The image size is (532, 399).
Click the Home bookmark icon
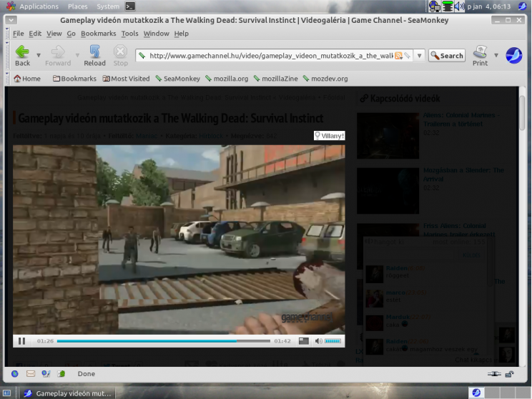(x=17, y=79)
